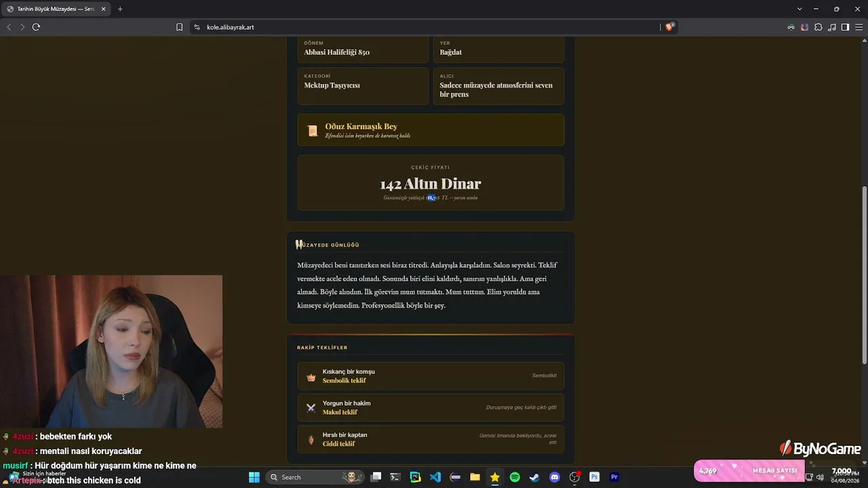Open PyCharm from the taskbar
Screen dimensions: 868x488
(416, 477)
